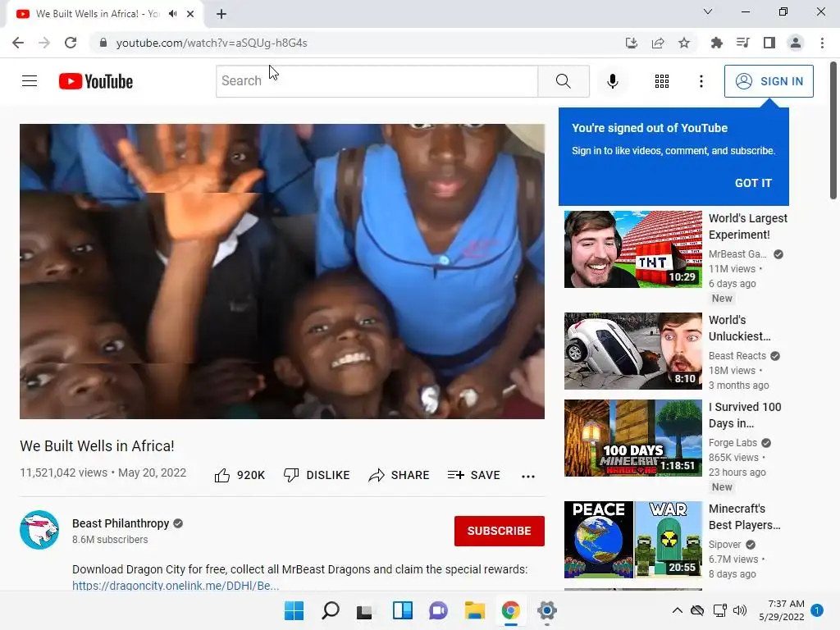The image size is (840, 630).
Task: Share this page icon in address bar
Action: (x=658, y=43)
